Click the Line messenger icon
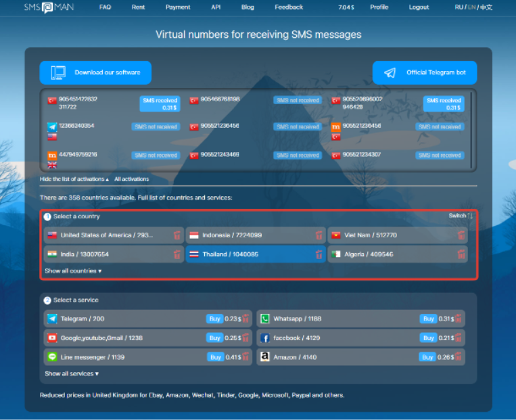This screenshot has width=516, height=420. click(x=52, y=357)
